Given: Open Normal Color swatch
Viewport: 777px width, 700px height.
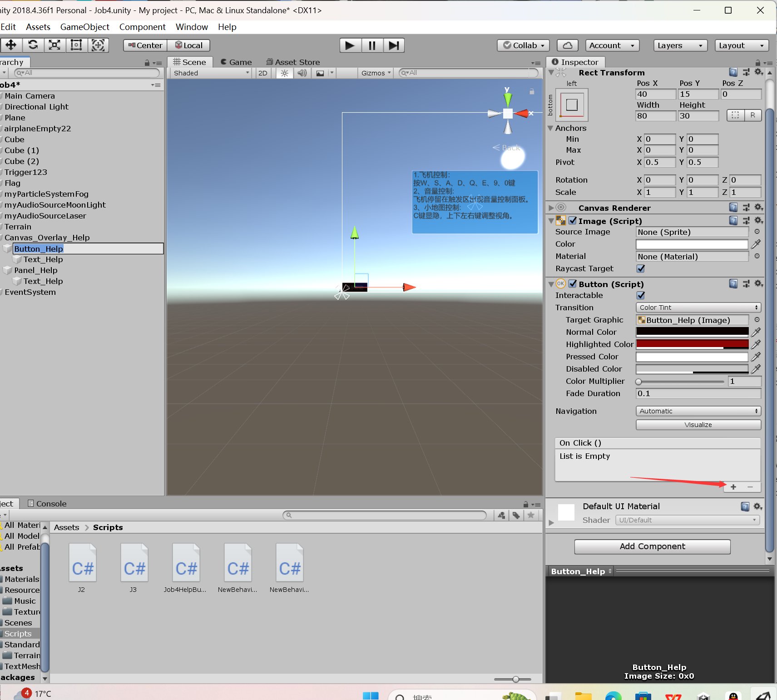Looking at the screenshot, I should pyautogui.click(x=692, y=332).
